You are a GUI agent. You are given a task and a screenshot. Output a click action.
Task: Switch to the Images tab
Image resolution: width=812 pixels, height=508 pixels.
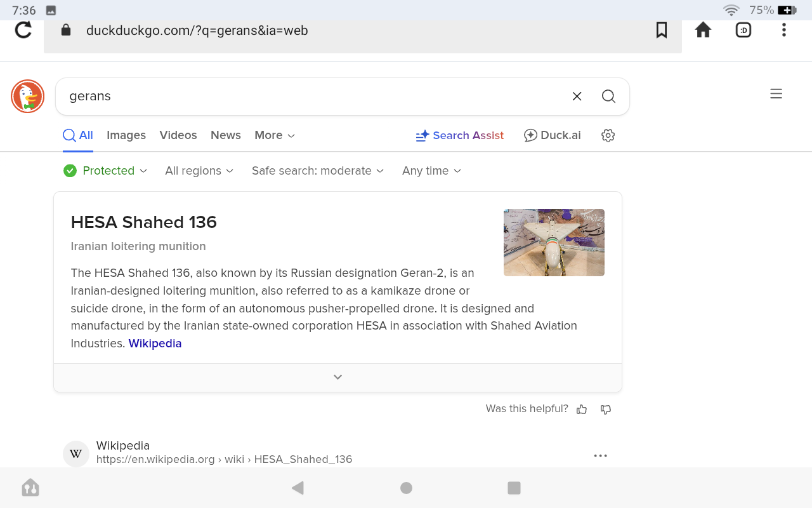point(126,135)
